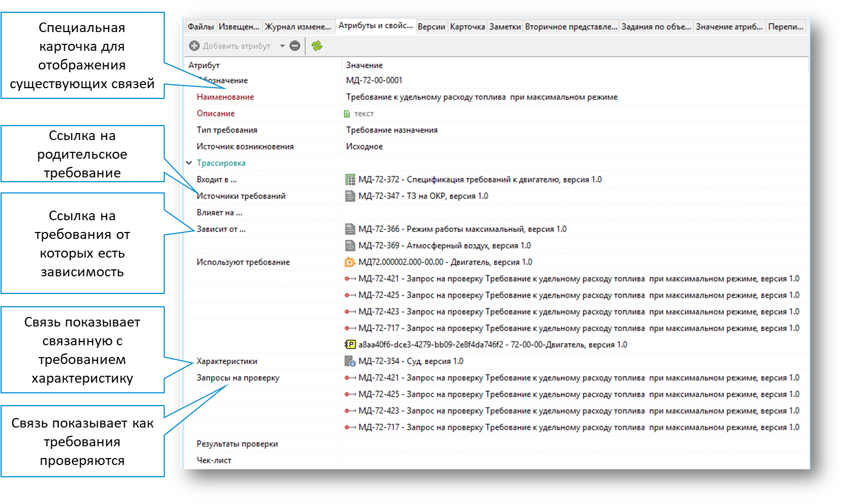Click the remove attribute minus icon
The width and height of the screenshot is (845, 504).
[295, 46]
